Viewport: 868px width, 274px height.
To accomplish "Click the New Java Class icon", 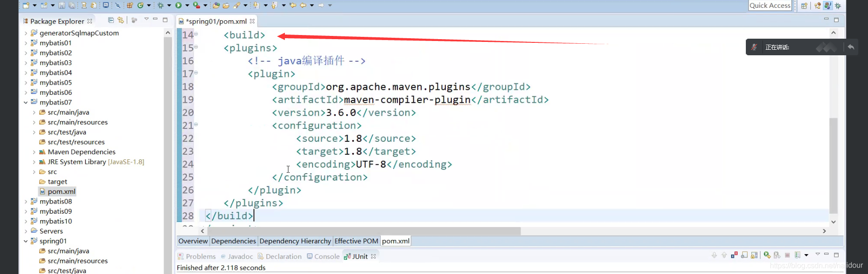I will [141, 6].
